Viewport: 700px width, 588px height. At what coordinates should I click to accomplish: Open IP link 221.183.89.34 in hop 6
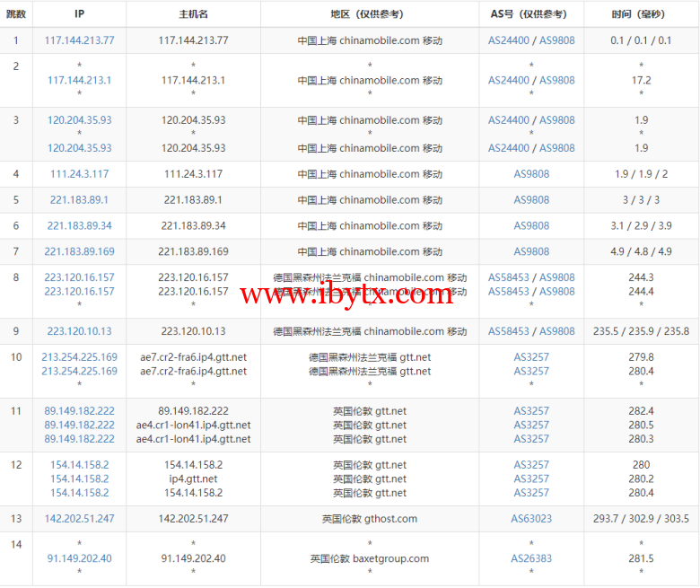click(79, 226)
